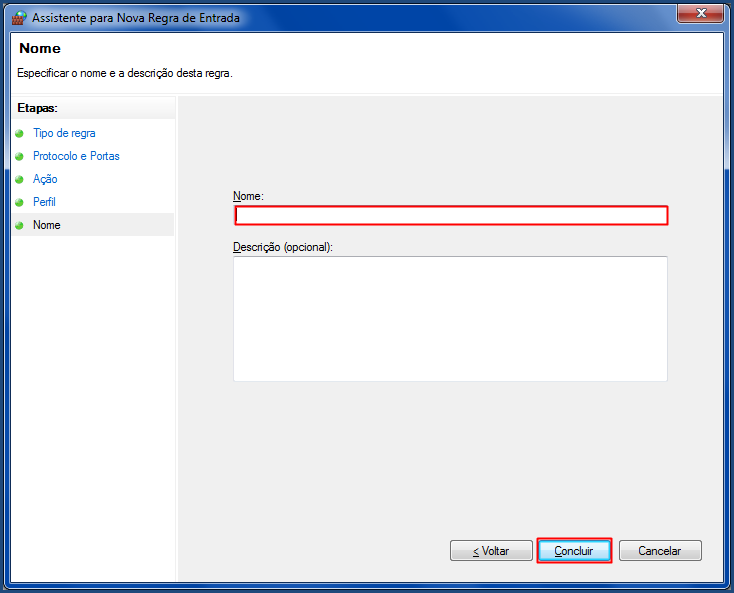Viewport: 734px width, 593px height.
Task: Click the green bullet beside Tipo de regra
Action: (x=19, y=133)
